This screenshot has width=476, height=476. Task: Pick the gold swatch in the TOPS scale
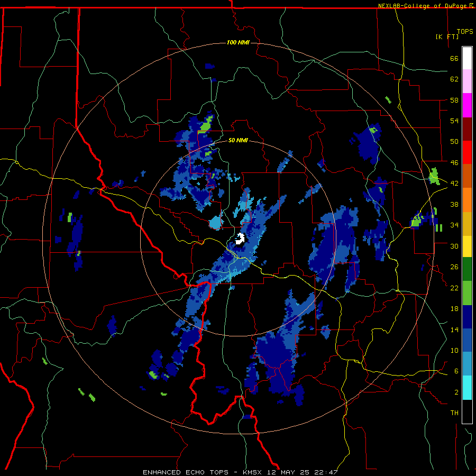tap(467, 224)
